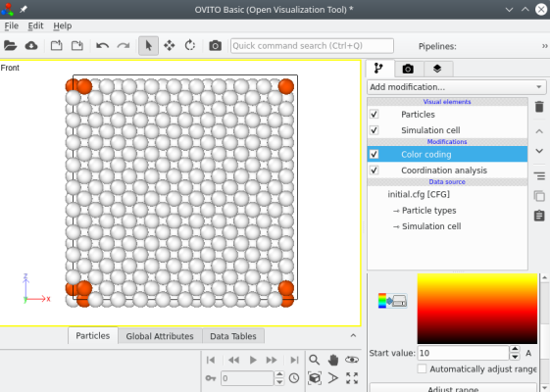Activate the pan hand viewport tool
This screenshot has height=392, width=550.
tap(333, 360)
